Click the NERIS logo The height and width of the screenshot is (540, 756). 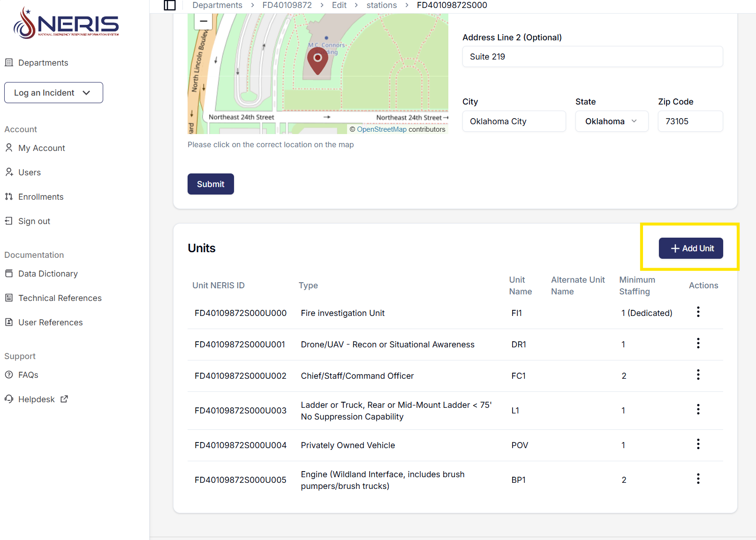pyautogui.click(x=66, y=23)
